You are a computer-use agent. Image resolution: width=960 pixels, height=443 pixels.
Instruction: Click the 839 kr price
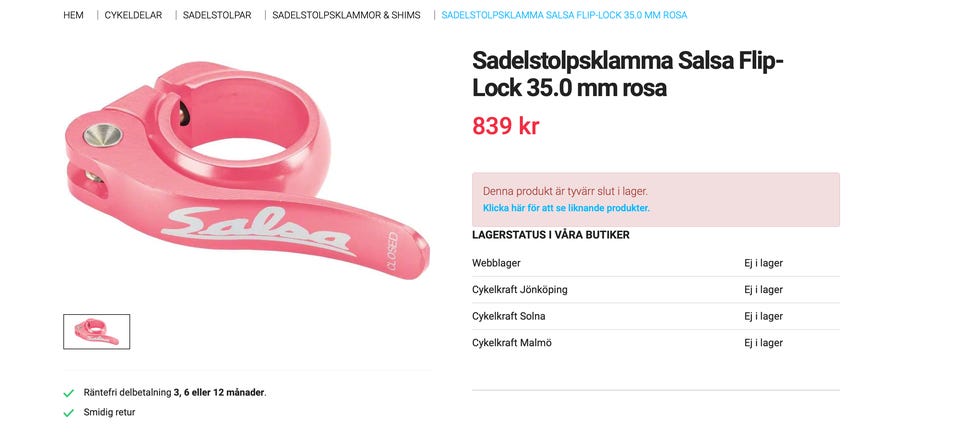click(505, 126)
